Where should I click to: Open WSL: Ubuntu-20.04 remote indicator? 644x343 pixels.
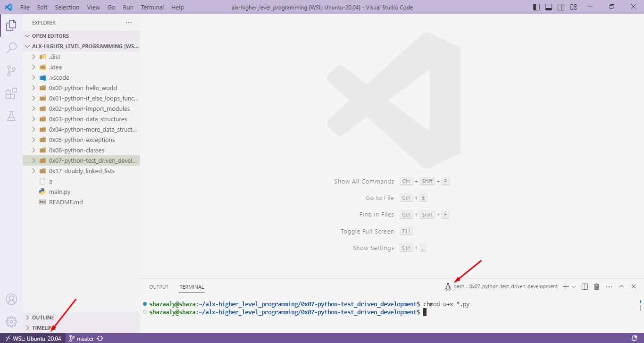point(33,338)
